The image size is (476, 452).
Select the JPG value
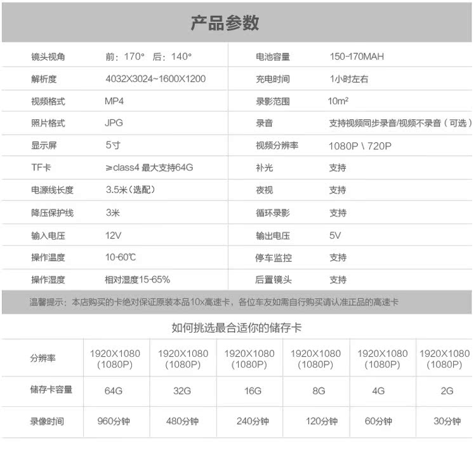[114, 123]
